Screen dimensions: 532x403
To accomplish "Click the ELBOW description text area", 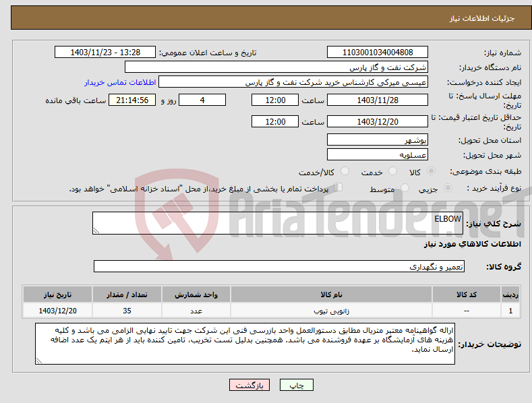I will pos(278,223).
